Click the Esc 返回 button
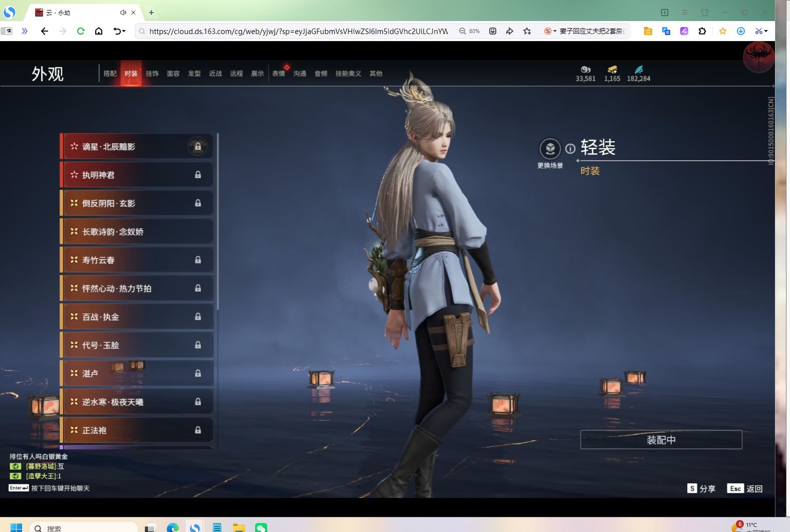 [x=745, y=488]
